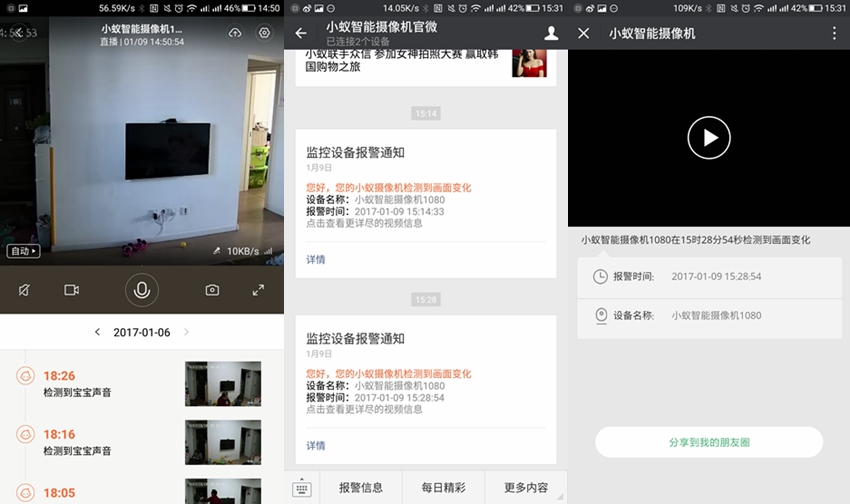Open the three-dot overflow menu
Viewport: 850px width, 504px height.
click(834, 33)
